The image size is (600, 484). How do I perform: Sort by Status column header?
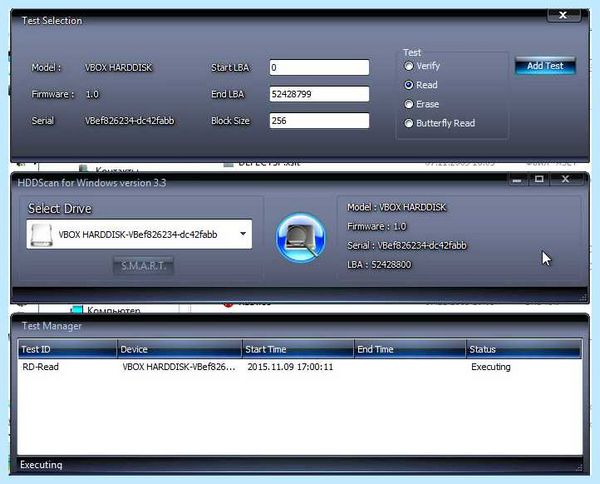[524, 349]
